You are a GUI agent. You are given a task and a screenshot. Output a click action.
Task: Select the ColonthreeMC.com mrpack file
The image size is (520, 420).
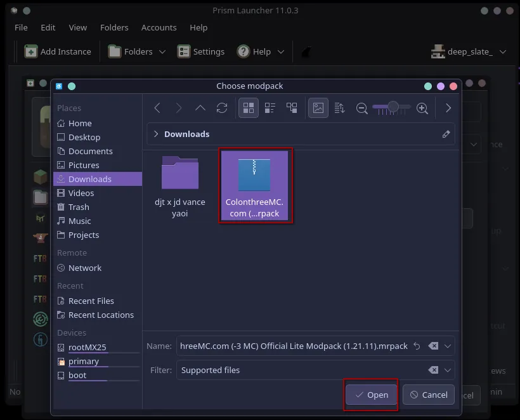tap(254, 185)
